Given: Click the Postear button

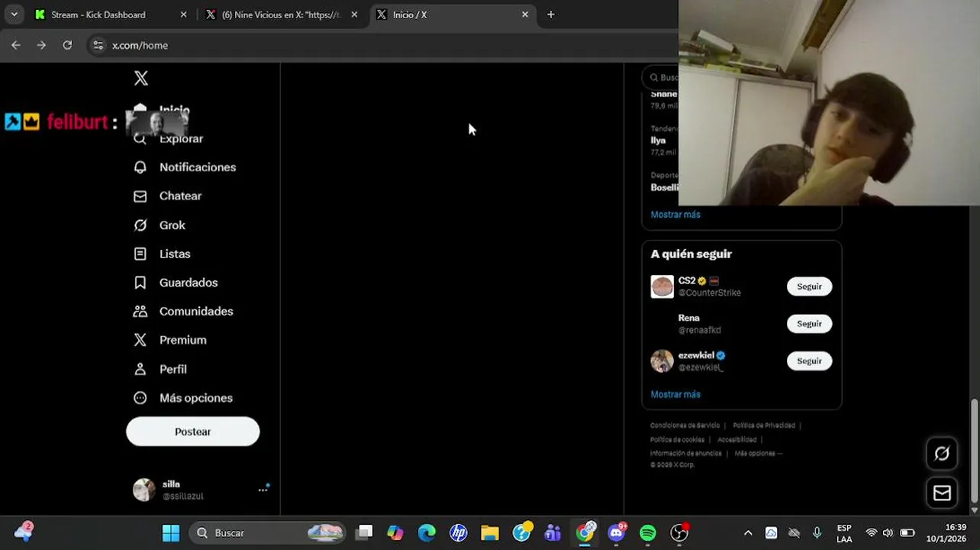Looking at the screenshot, I should (x=192, y=432).
